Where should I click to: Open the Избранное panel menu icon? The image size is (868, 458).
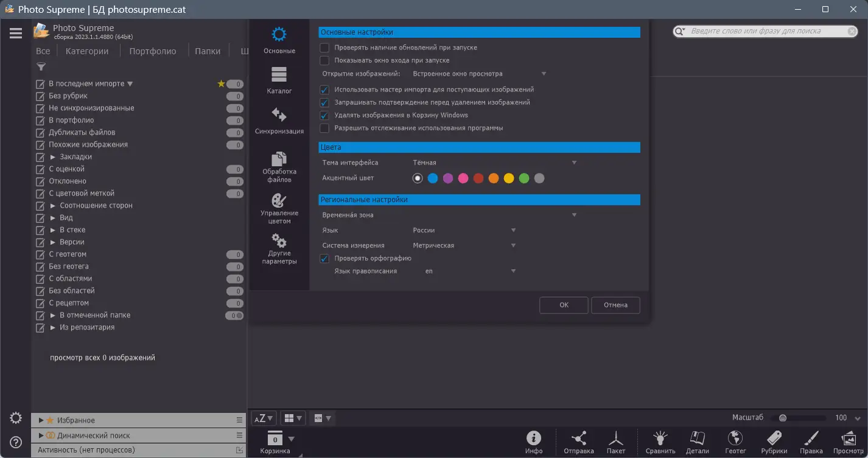(239, 420)
